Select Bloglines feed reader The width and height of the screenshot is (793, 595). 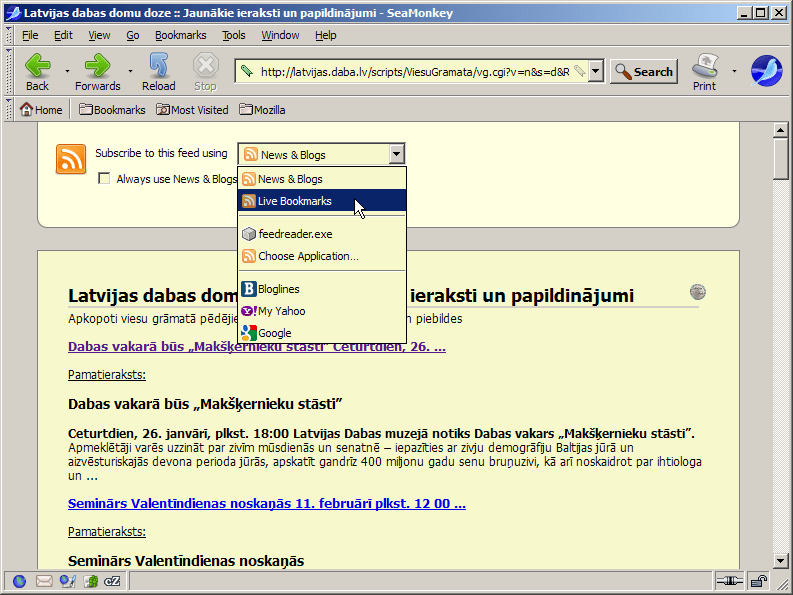tap(322, 289)
